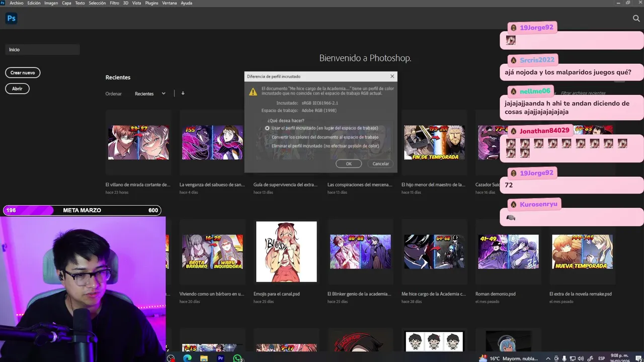
Task: Click Cancelar in the profile dialog
Action: (x=381, y=164)
